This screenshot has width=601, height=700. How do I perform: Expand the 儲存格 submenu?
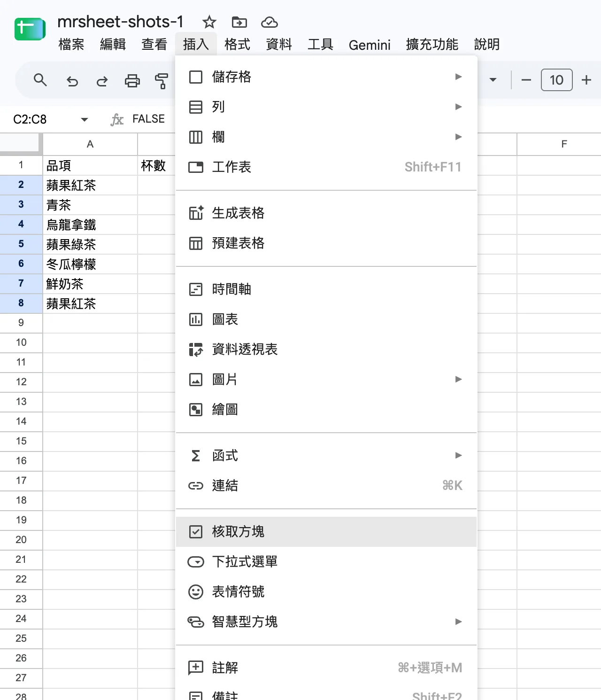(326, 77)
